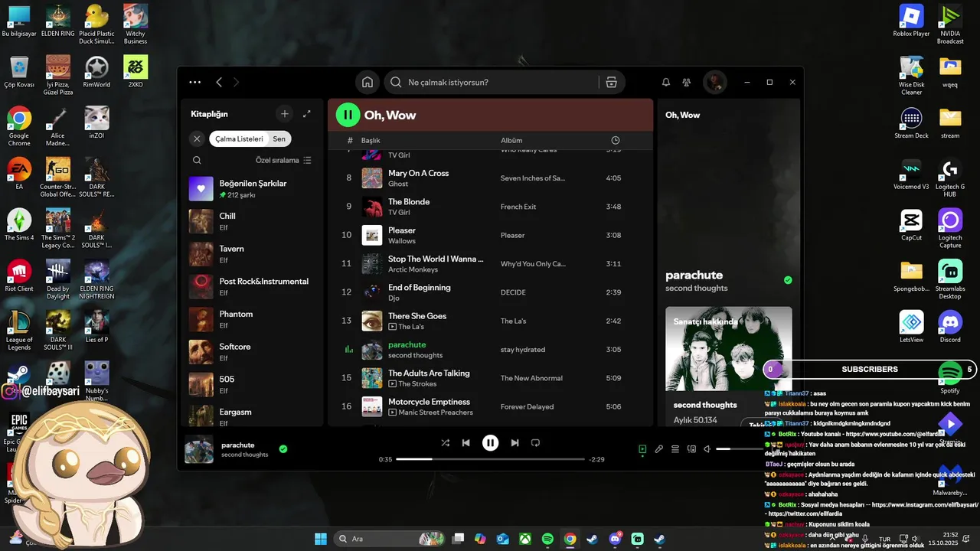Open Beğenilen Şarkılar playlist
The width and height of the screenshot is (980, 551).
[x=251, y=189]
